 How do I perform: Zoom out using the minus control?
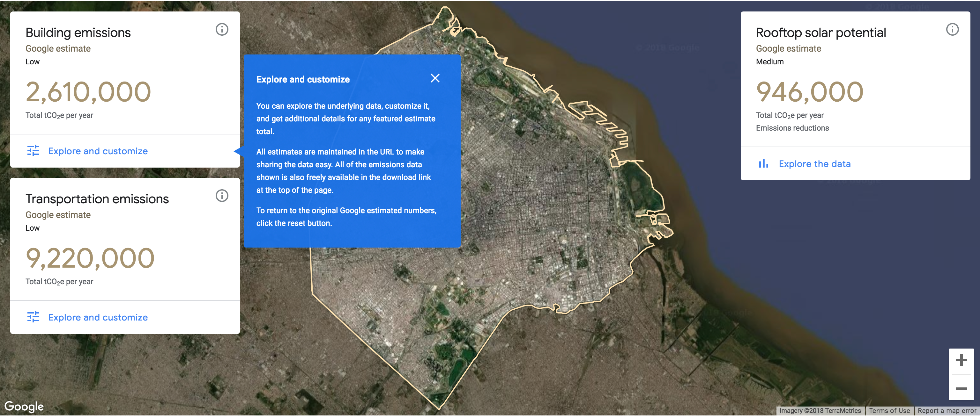click(x=962, y=388)
